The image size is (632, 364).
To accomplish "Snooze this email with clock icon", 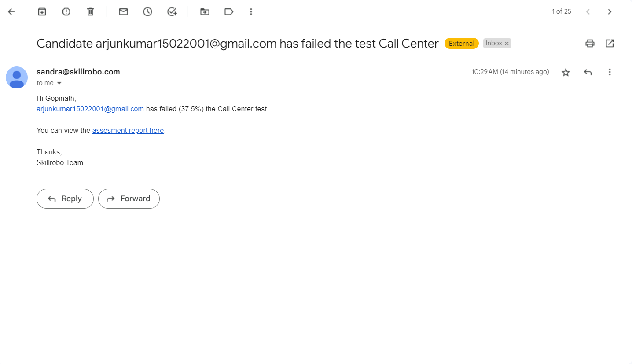I will point(147,12).
